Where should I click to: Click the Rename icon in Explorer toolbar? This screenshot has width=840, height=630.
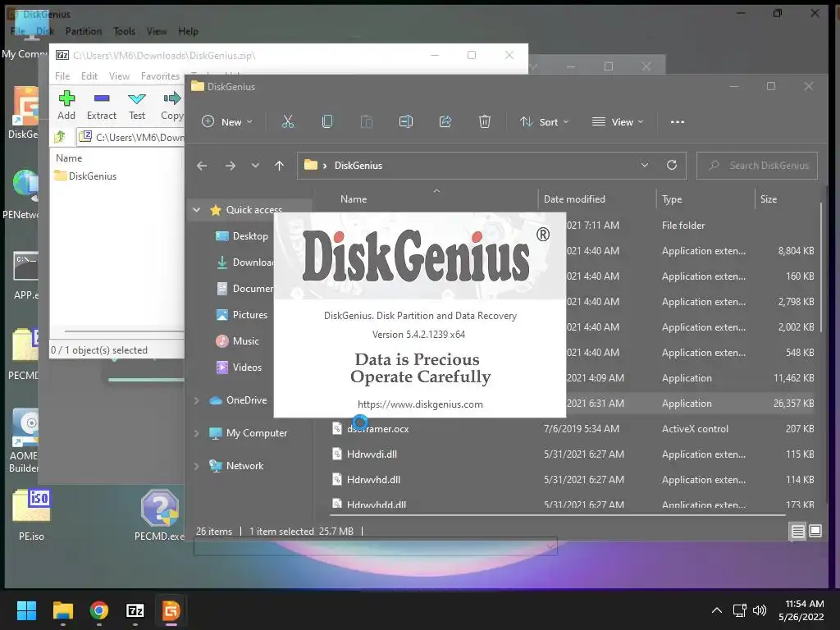click(x=405, y=121)
